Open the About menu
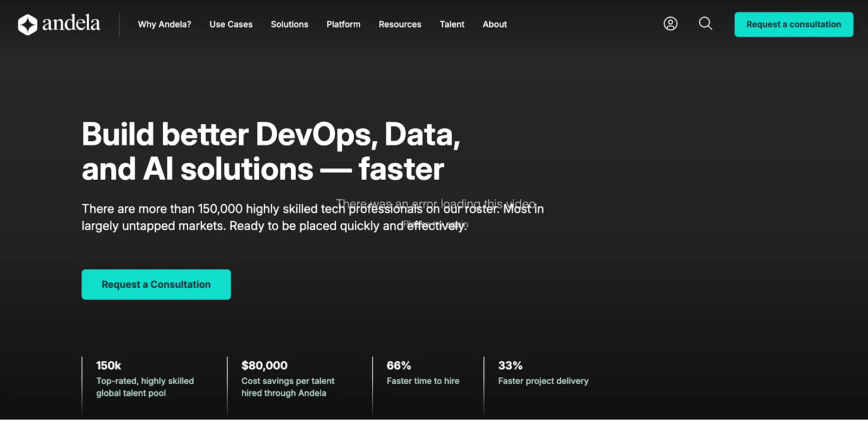Viewport: 868px width, 423px height. pos(495,24)
